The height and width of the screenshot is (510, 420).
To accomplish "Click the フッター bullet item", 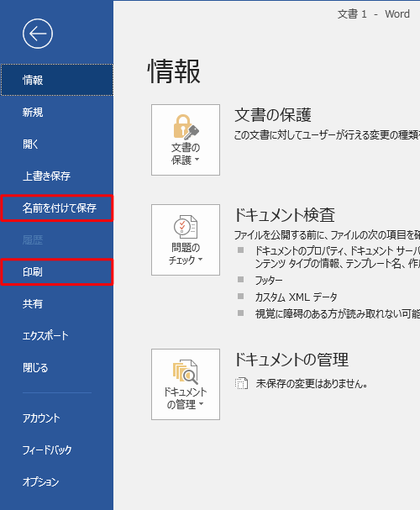I will [x=269, y=280].
